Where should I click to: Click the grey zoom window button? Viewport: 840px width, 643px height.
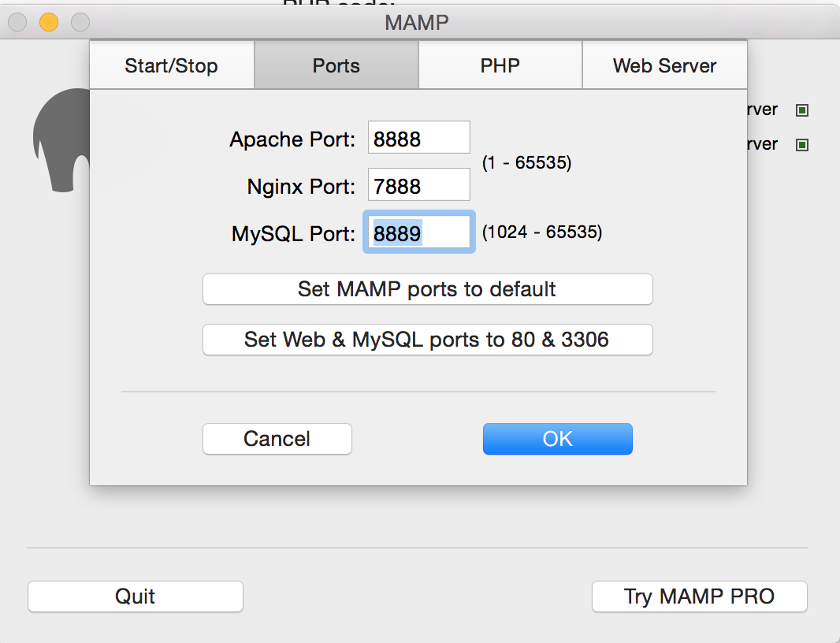point(80,22)
